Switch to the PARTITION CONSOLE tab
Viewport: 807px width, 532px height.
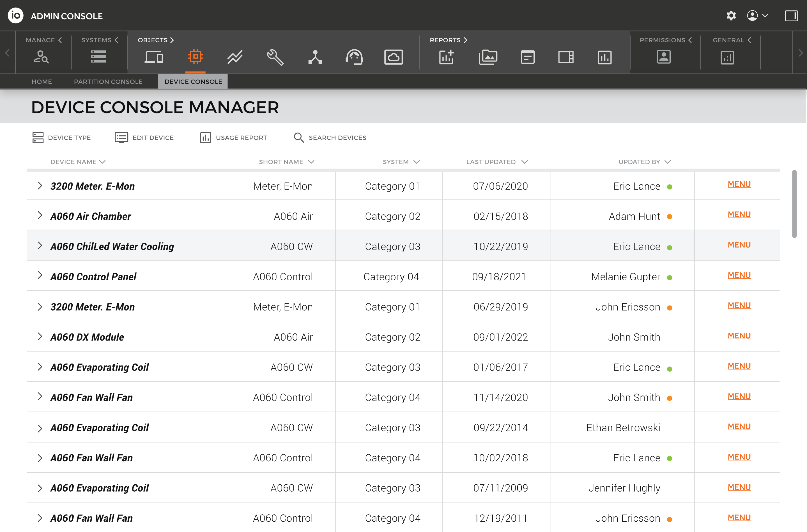(108, 82)
